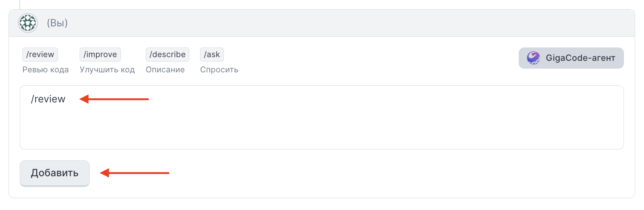
Task: Click blank lower area of comment text field
Action: coord(322,130)
